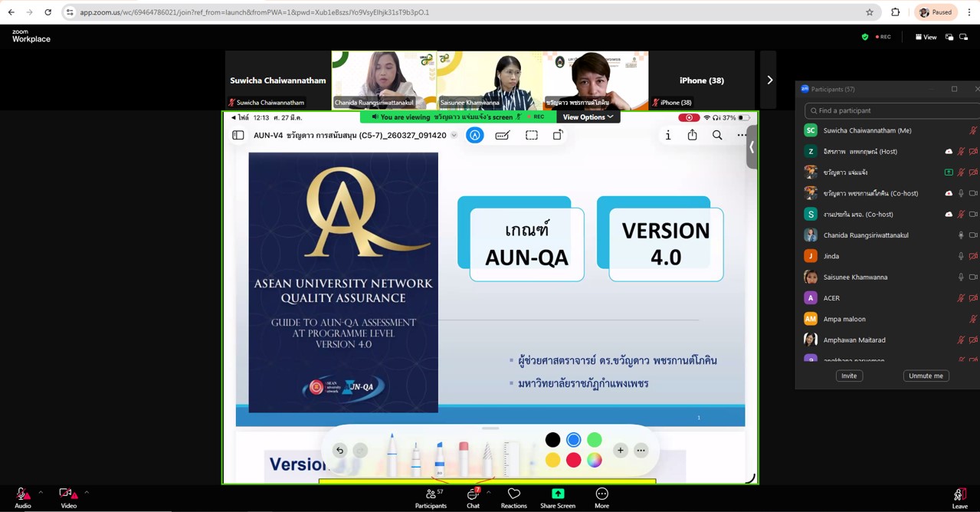
Task: Open the Participants panel icon
Action: (x=431, y=494)
